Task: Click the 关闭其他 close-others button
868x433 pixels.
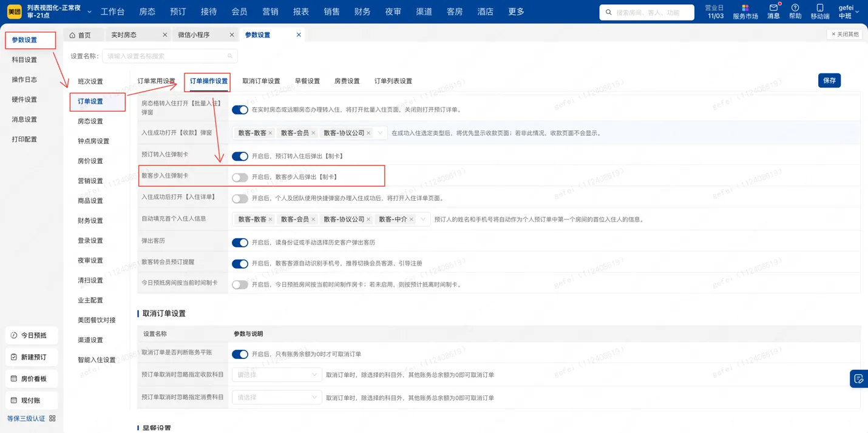Action: pos(844,34)
